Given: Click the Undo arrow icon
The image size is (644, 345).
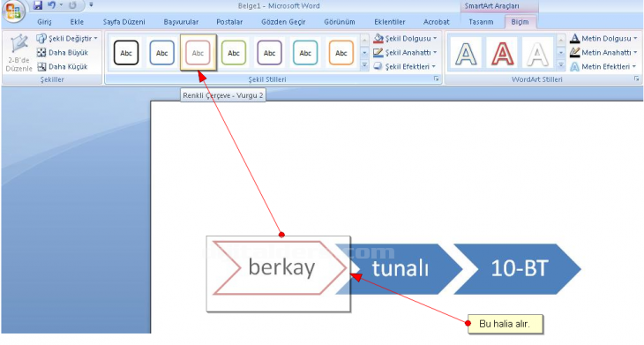Looking at the screenshot, I should [51, 5].
